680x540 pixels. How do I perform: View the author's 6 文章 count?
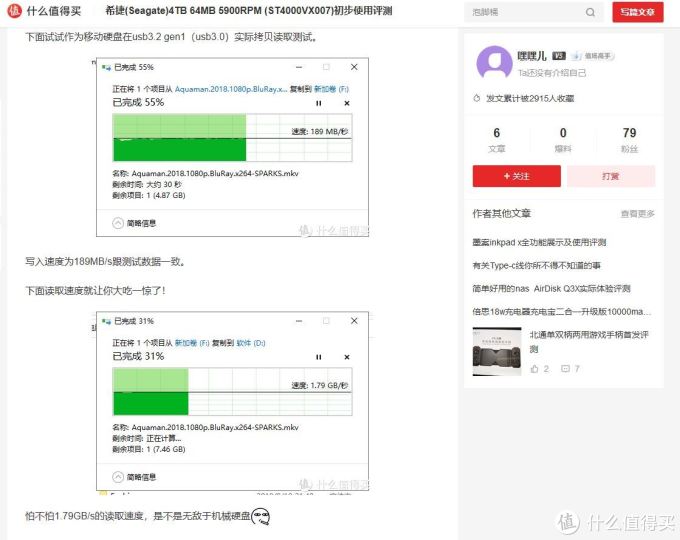coord(497,140)
